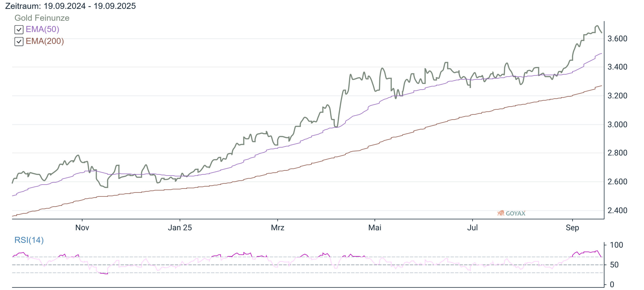The width and height of the screenshot is (644, 290).
Task: Click the RSI 50 level label
Action: [614, 265]
